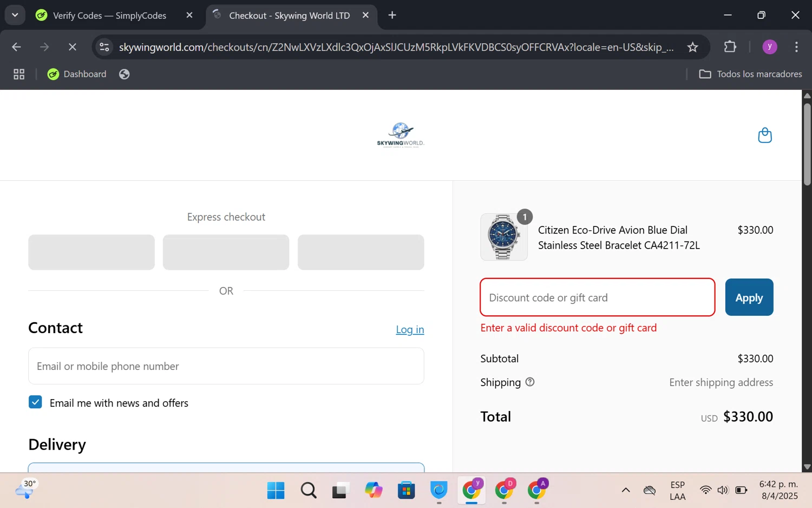Image resolution: width=812 pixels, height=508 pixels.
Task: Show hidden system tray icons
Action: (x=626, y=491)
